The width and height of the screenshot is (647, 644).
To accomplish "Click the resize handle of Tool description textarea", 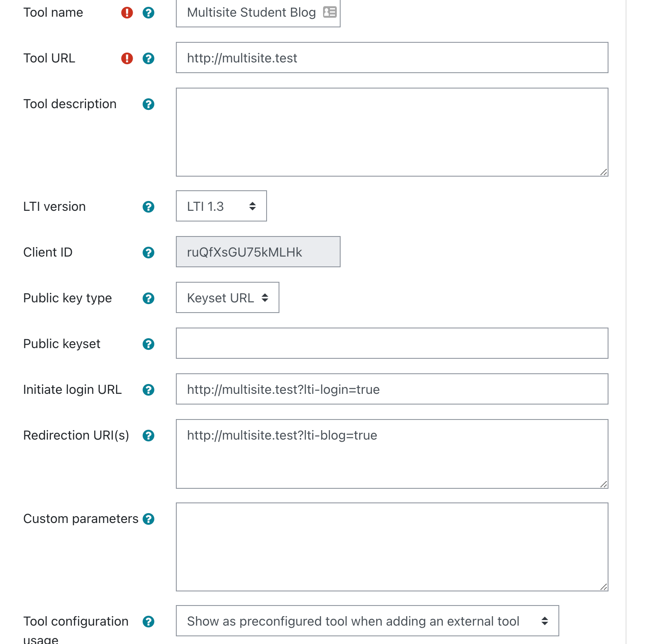I will 603,172.
